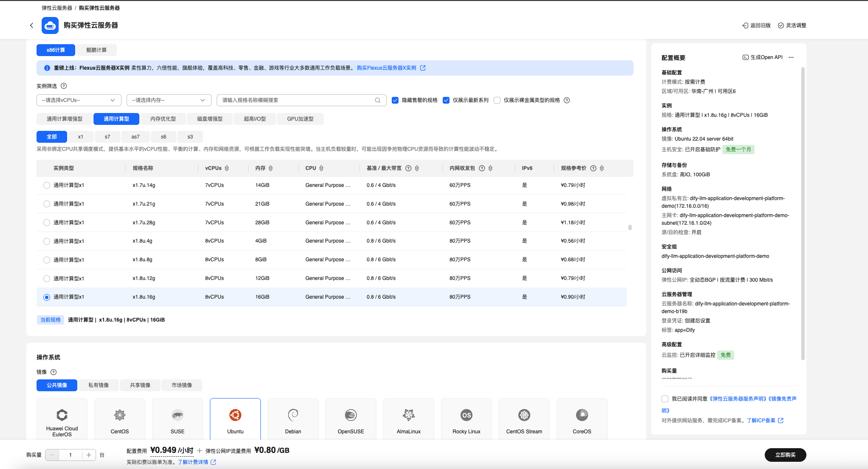Image resolution: width=868 pixels, height=469 pixels.
Task: Select the Debian OS image icon
Action: click(x=293, y=415)
